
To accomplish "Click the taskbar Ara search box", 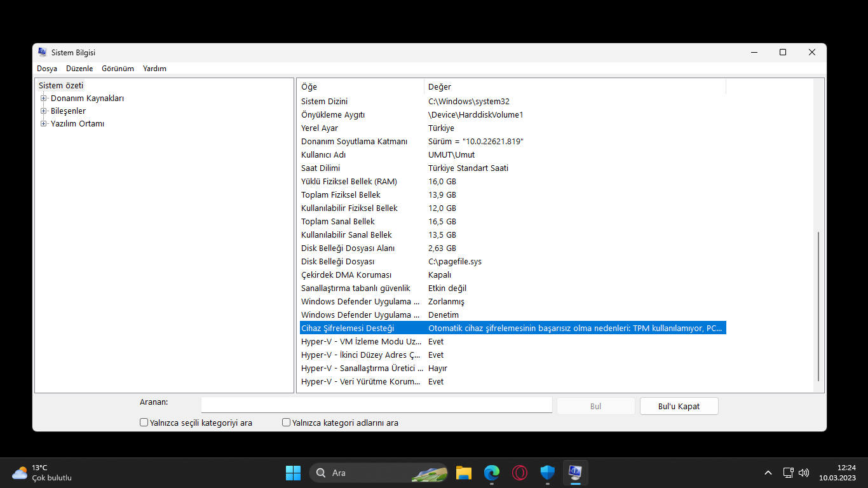I will point(378,473).
